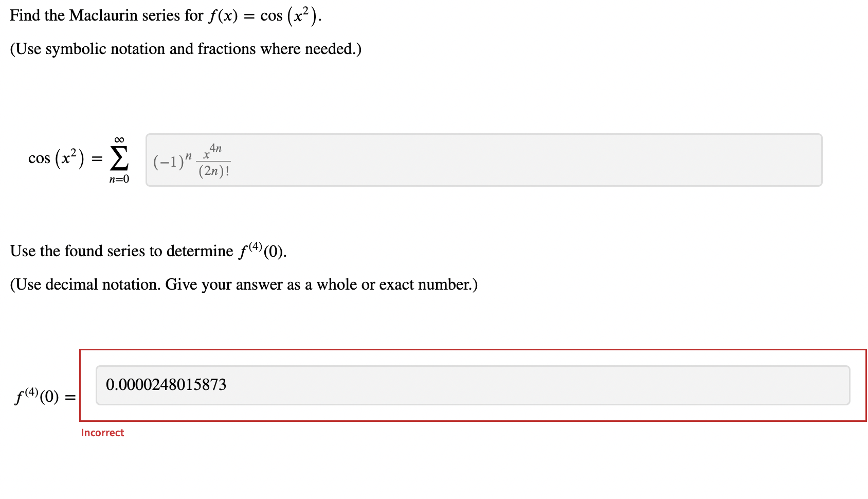Select the incorrect answer value 0.0000248015873
The image size is (868, 499).
[166, 385]
